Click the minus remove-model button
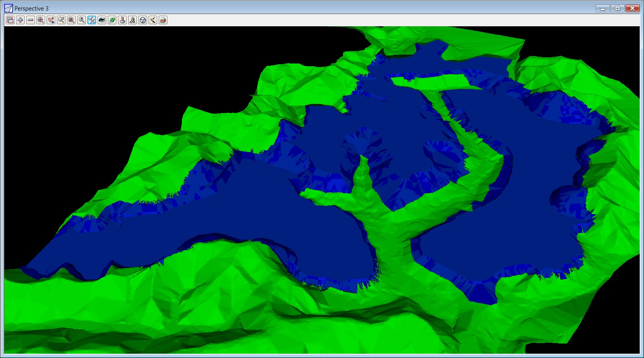 [31, 20]
